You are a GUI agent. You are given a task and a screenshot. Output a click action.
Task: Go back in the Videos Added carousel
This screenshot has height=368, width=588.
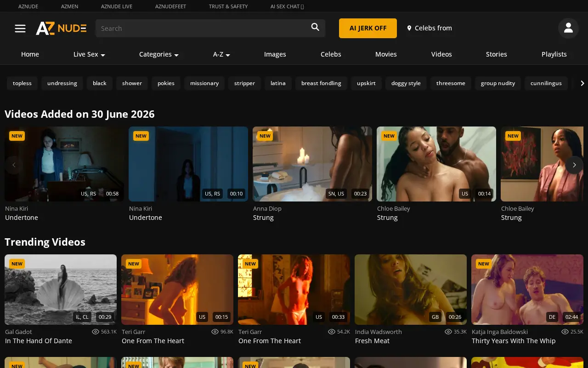point(14,165)
